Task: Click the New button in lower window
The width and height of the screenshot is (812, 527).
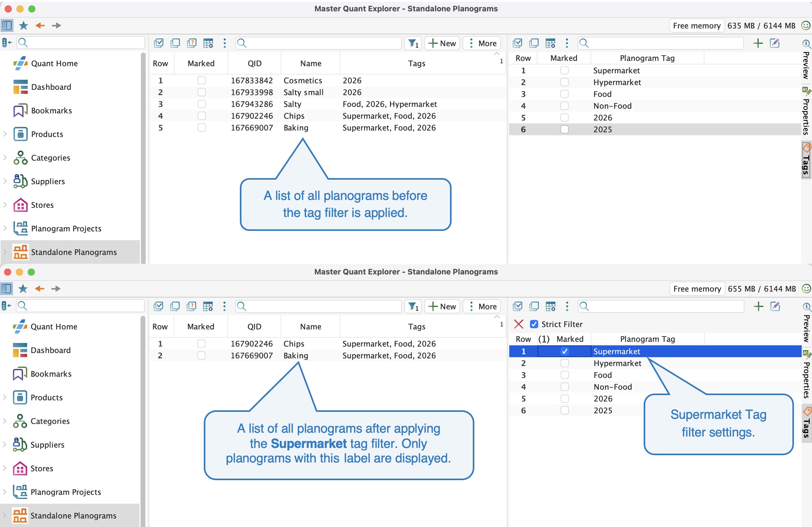Action: click(442, 306)
